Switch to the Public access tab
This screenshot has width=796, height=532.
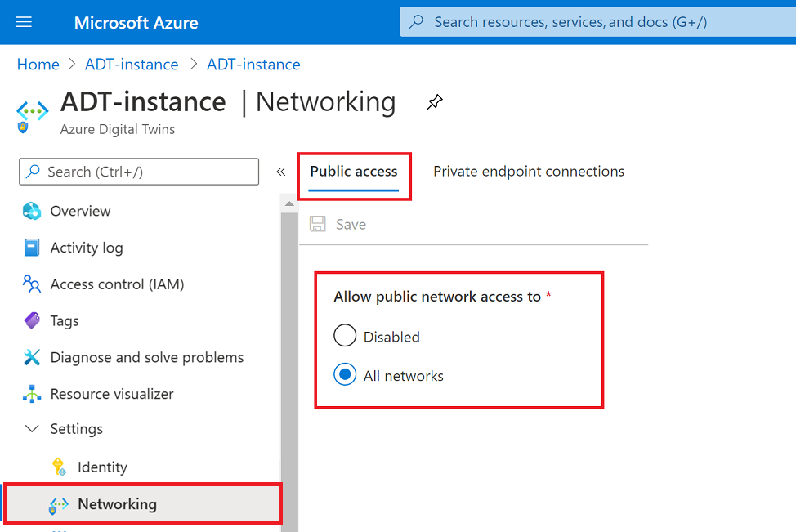coord(354,172)
